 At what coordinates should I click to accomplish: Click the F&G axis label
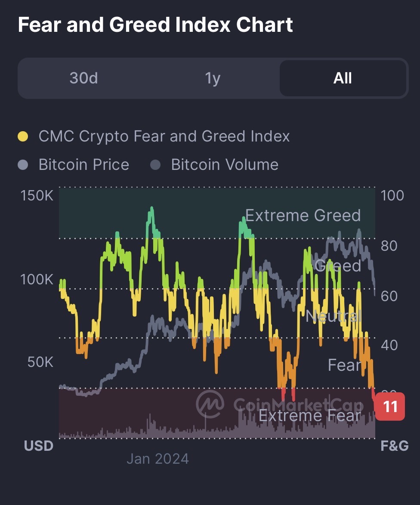coord(394,446)
